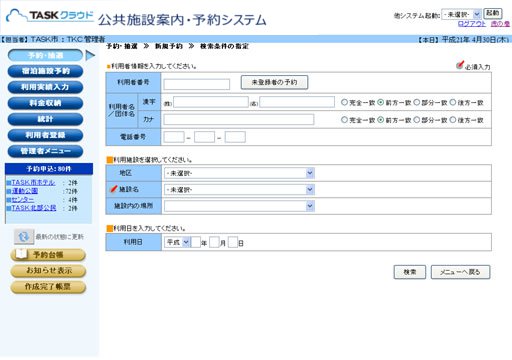The height and width of the screenshot is (360, 512).
Task: Click the first 電話番号 input box
Action: point(174,137)
